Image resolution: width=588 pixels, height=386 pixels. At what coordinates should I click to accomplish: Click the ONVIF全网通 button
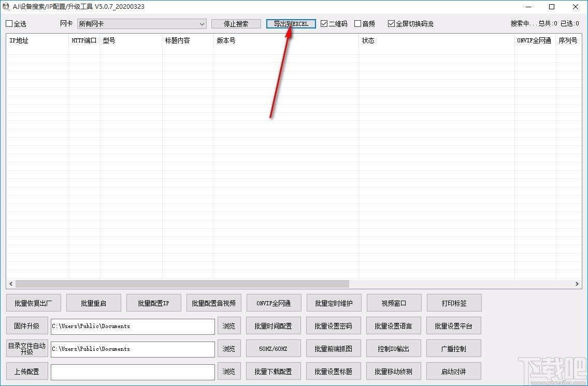(x=274, y=303)
